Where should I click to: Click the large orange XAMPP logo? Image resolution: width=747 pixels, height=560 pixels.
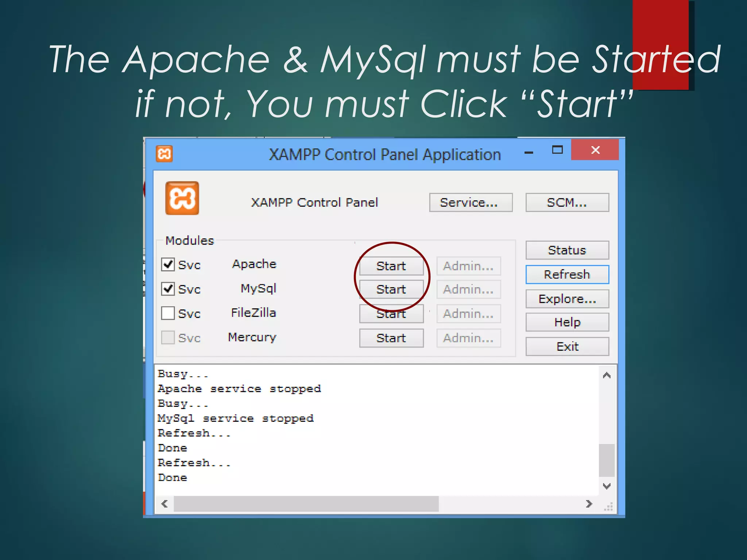point(182,198)
